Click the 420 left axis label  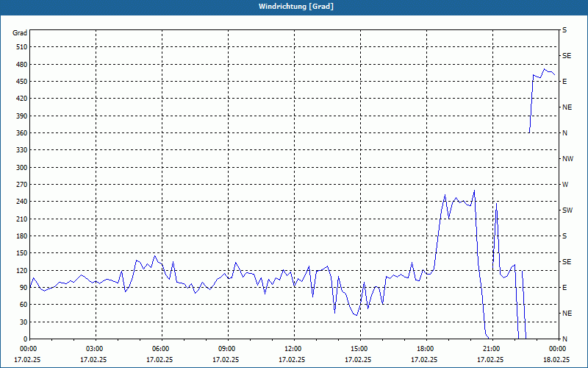click(x=22, y=99)
